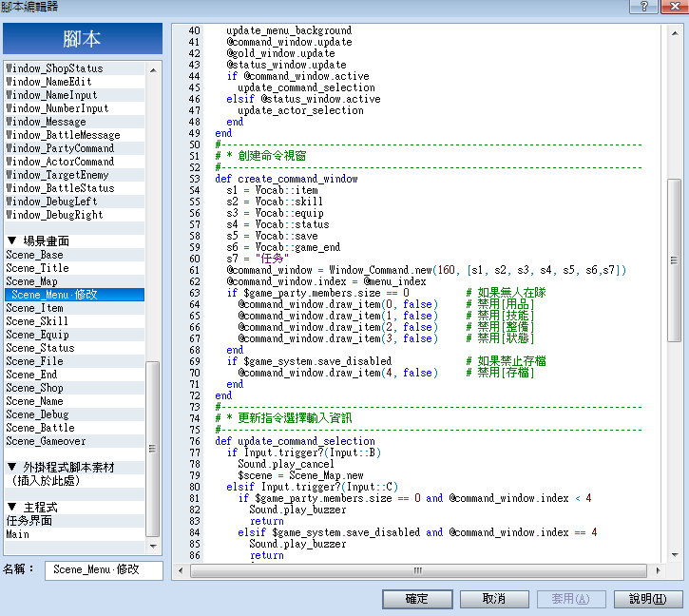Open Scene_File script
Screen dimensions: 689x616
point(75,361)
